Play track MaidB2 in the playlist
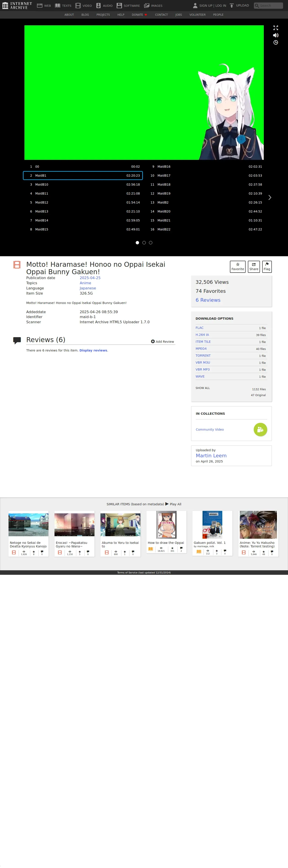The width and height of the screenshot is (288, 868). coord(205,202)
